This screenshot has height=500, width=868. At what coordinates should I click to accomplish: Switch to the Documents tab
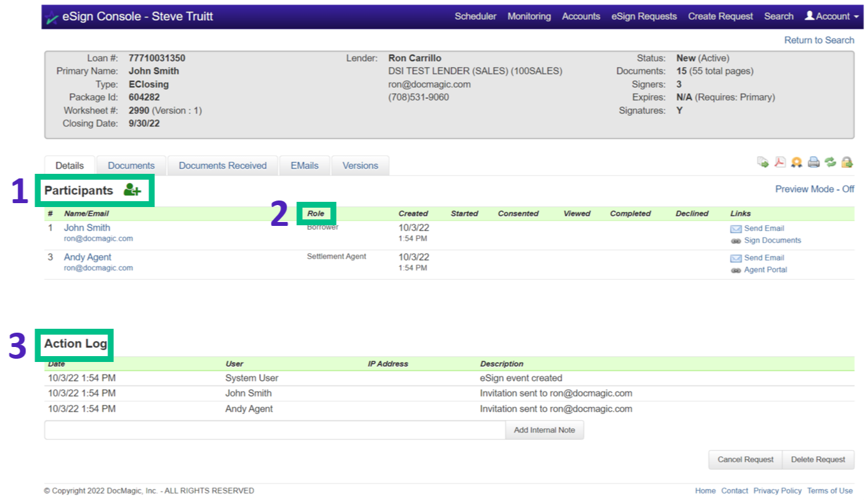[x=131, y=165]
